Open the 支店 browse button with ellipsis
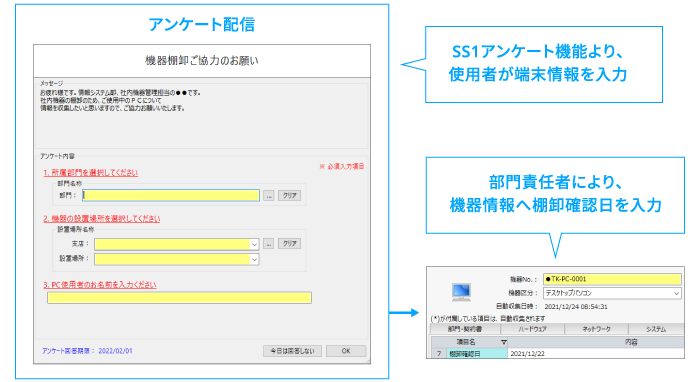The height and width of the screenshot is (382, 700). (x=268, y=244)
